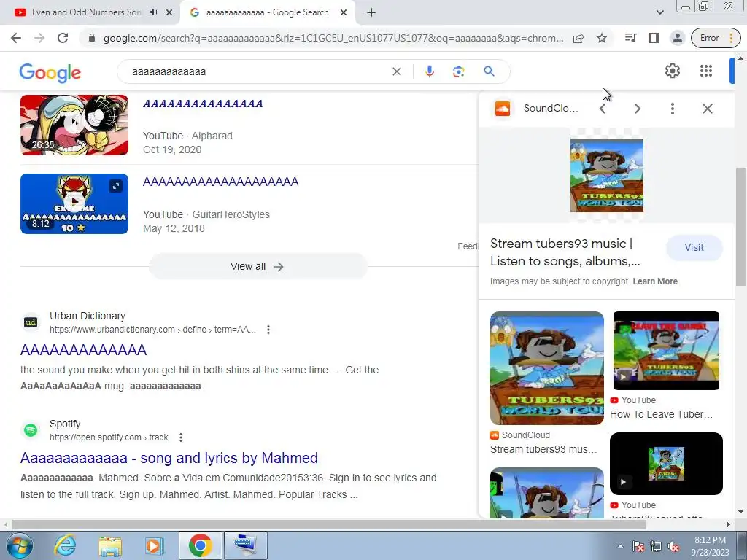Click the Google logo

[x=50, y=72]
